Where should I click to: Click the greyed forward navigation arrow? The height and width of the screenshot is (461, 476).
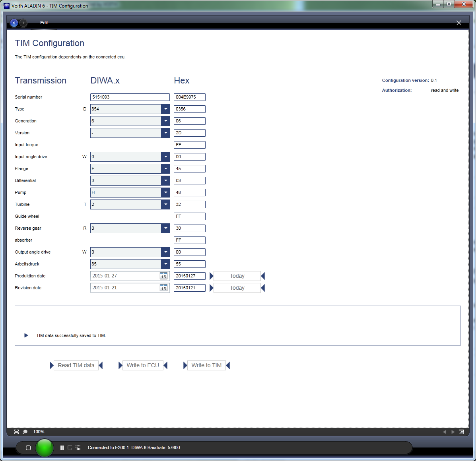23,23
